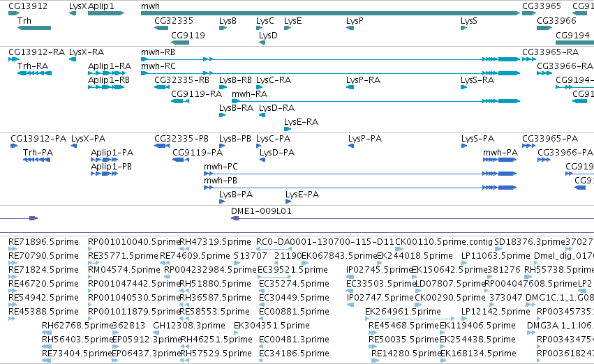This screenshot has height=364, width=594.
Task: Select EST RE71896.5prime
Action: click(13, 249)
